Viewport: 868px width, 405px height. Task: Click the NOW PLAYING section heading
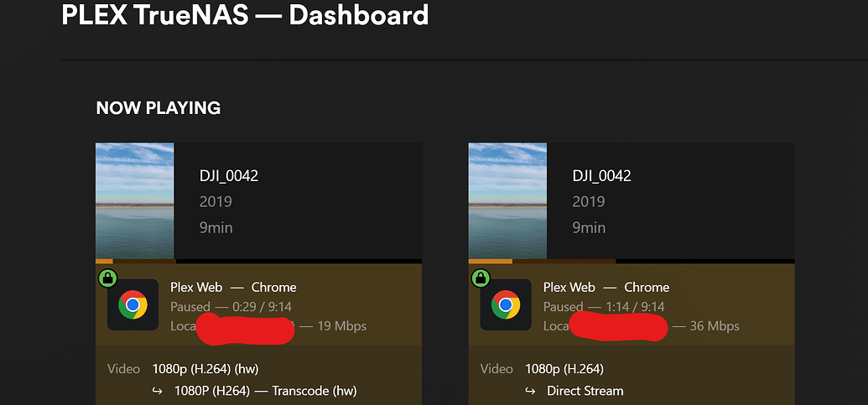[x=159, y=108]
